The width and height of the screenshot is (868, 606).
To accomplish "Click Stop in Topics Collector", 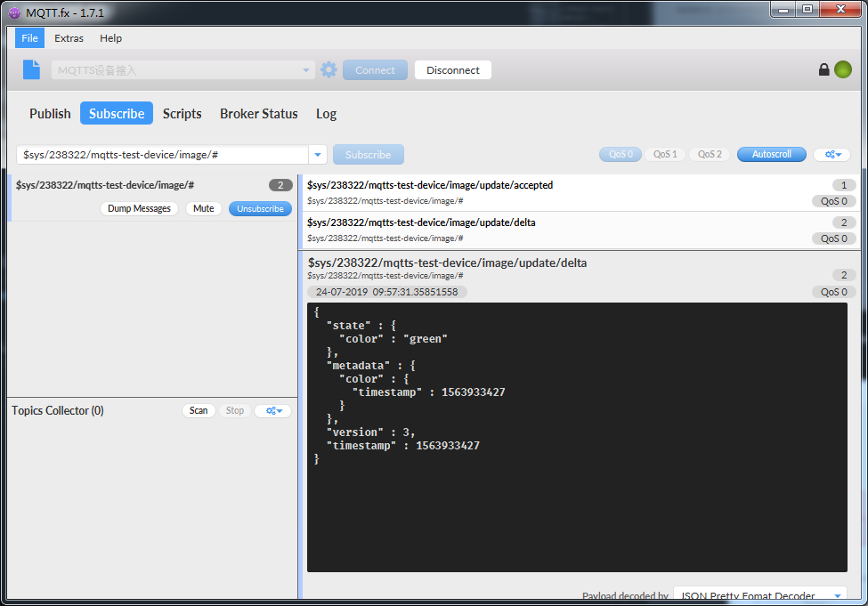I will coord(235,410).
